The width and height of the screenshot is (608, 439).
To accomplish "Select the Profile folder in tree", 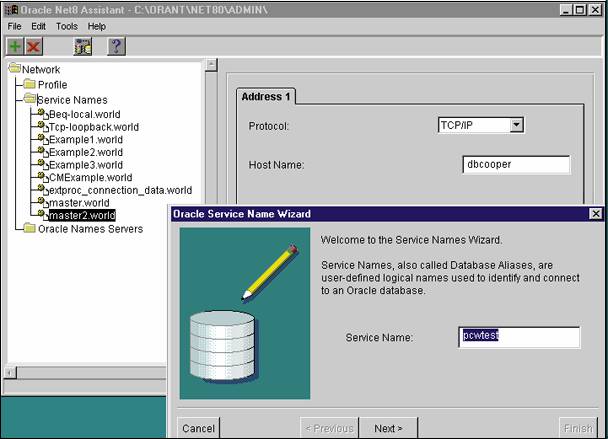I will (52, 85).
